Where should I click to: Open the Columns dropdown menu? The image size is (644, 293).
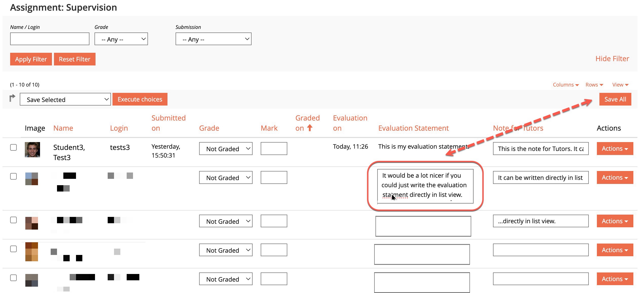click(x=565, y=85)
